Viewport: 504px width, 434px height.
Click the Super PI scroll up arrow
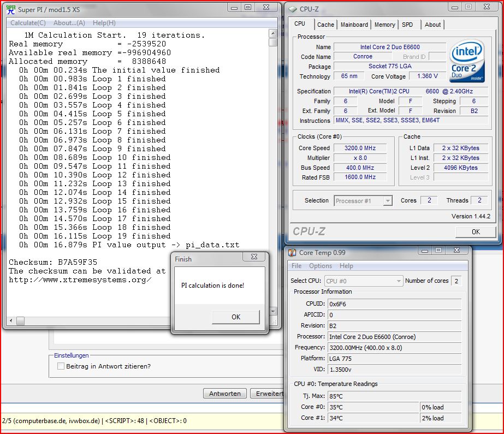(273, 33)
